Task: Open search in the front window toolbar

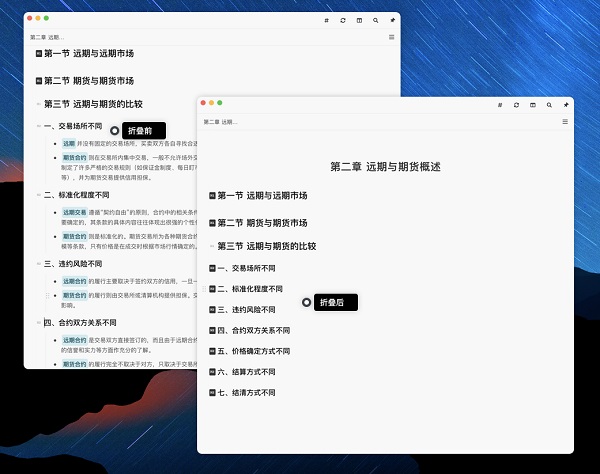Action: pos(549,105)
